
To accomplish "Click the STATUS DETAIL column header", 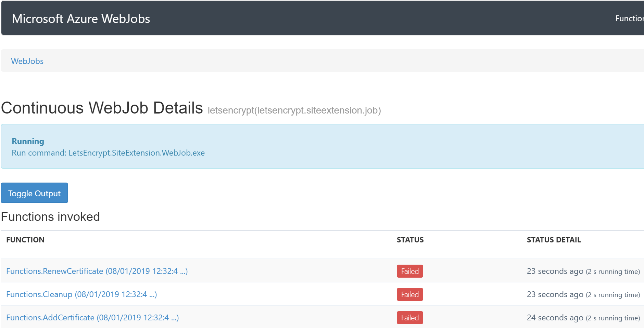I will 553,240.
